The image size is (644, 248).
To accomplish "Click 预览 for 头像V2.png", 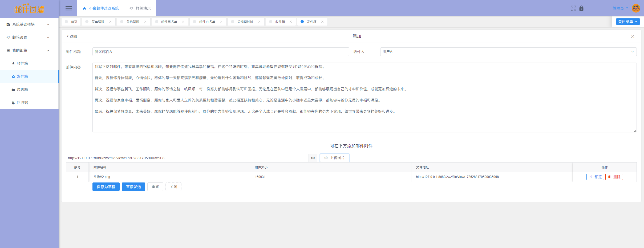I will pos(595,177).
